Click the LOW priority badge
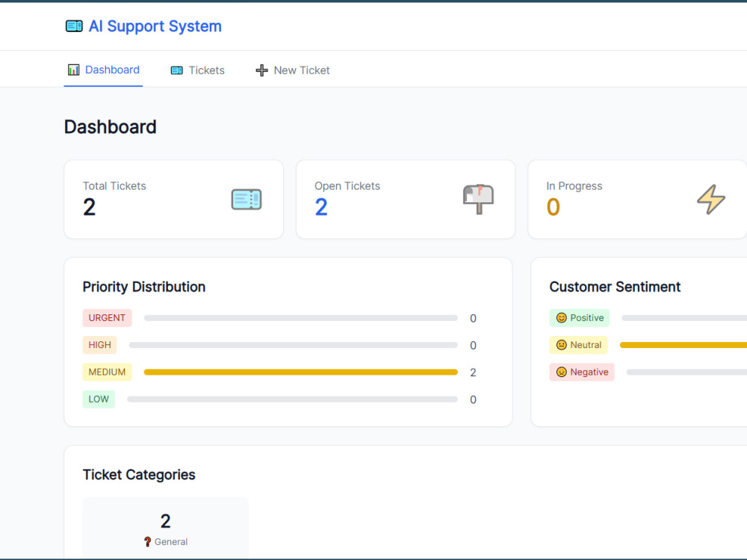The height and width of the screenshot is (560, 747). coord(99,399)
